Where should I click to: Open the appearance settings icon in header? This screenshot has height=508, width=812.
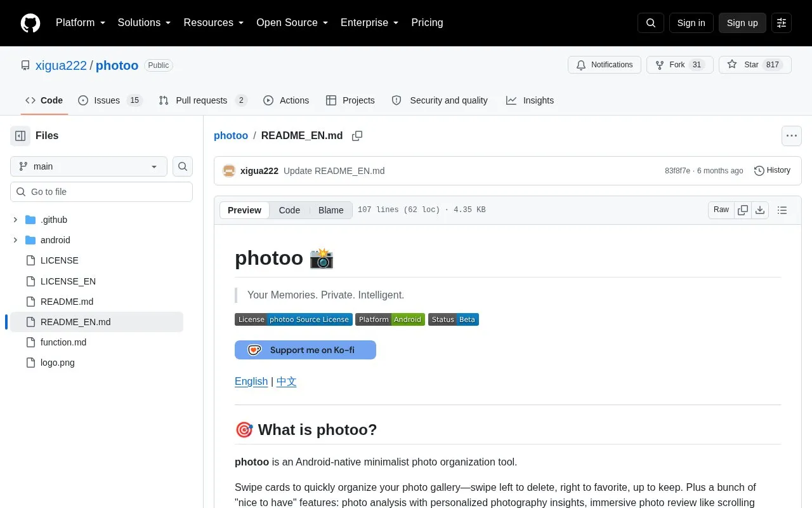click(x=782, y=23)
